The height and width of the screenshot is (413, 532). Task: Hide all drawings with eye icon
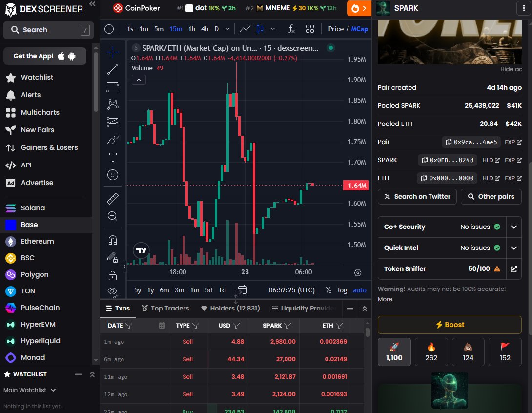[113, 291]
